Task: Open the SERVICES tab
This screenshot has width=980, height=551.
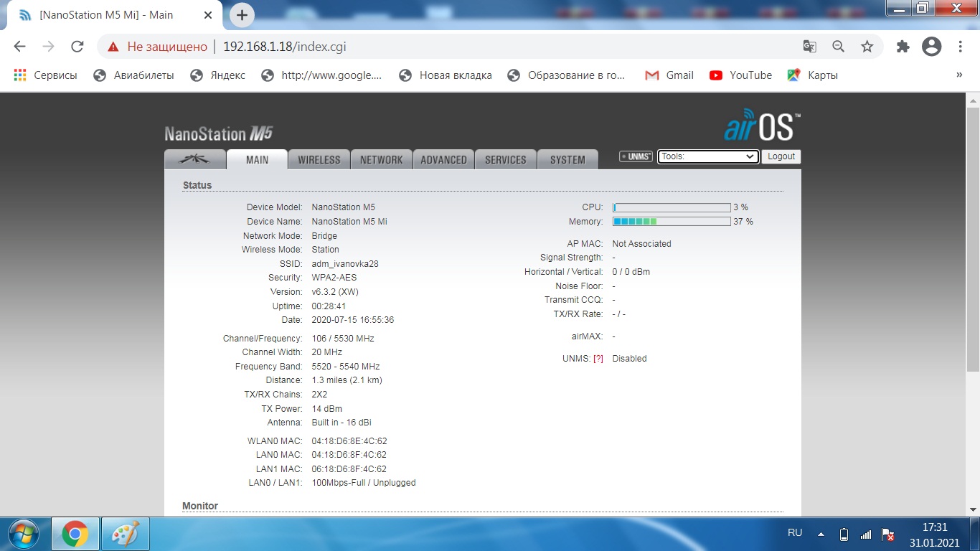Action: tap(506, 159)
